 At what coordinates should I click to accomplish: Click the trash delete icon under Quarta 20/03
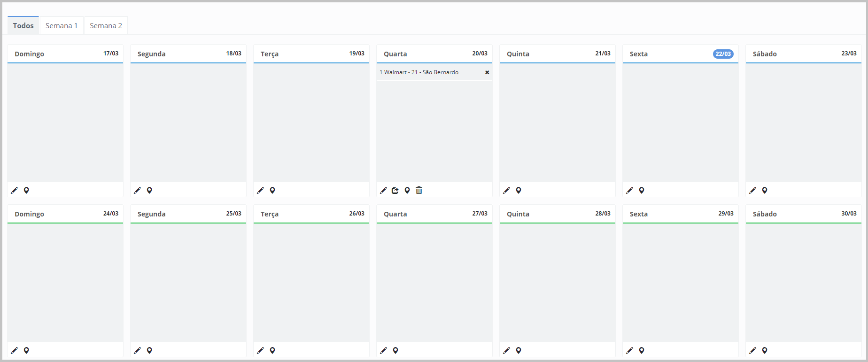coord(419,190)
